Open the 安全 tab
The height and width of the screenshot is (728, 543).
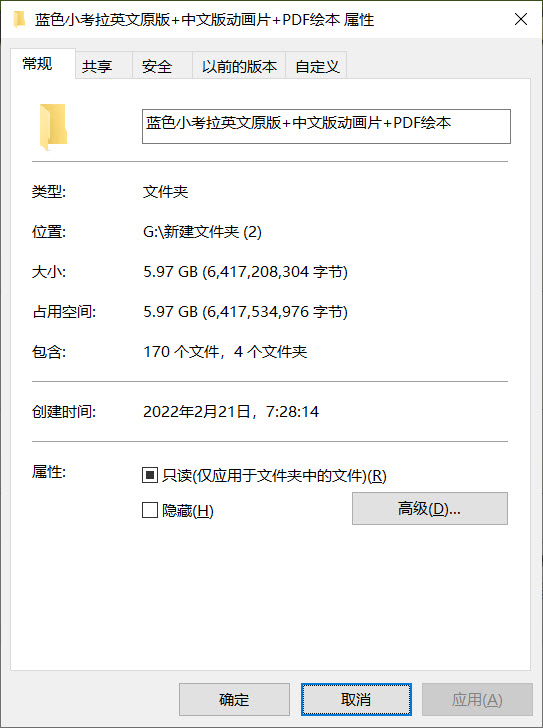[x=162, y=65]
